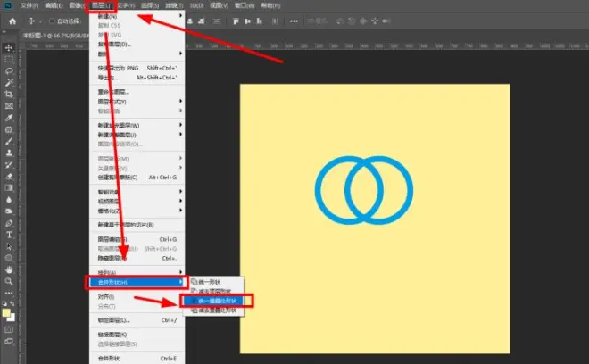Click the options bar three-dots more icon
This screenshot has width=589, height=364.
(294, 21)
